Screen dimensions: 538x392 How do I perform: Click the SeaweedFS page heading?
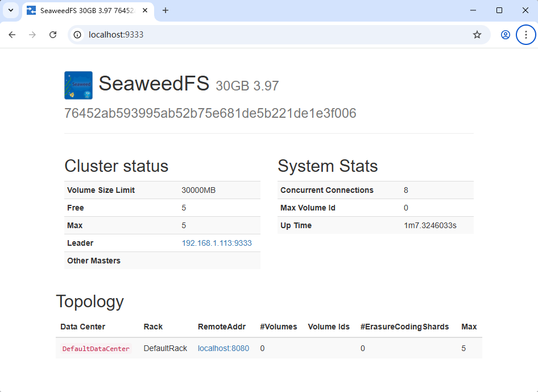pos(154,84)
